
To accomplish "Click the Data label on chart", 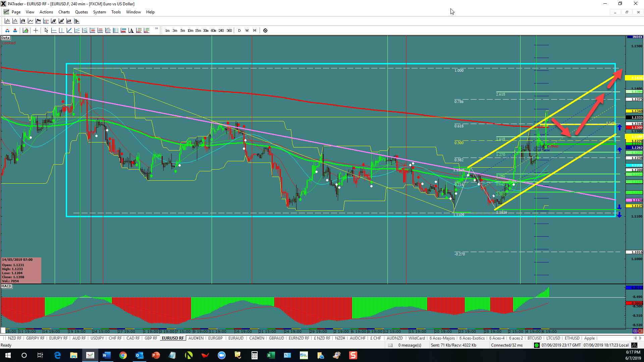I will (5, 38).
